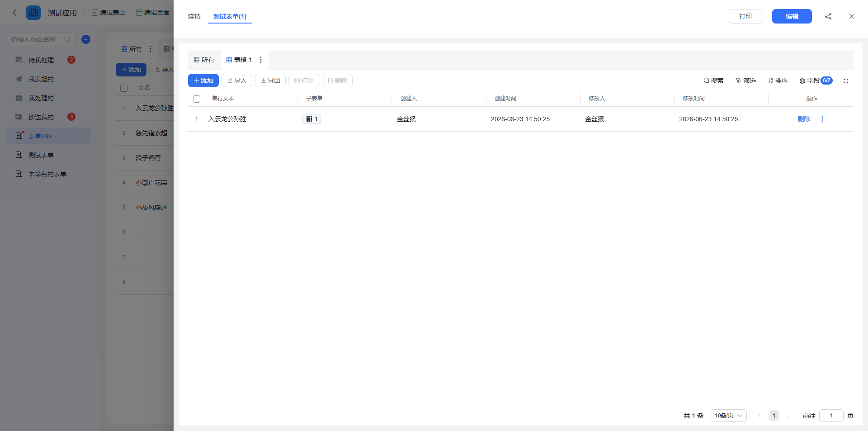Screen dimensions: 868x431
Task: Click the blue 添加 button
Action: coord(203,81)
